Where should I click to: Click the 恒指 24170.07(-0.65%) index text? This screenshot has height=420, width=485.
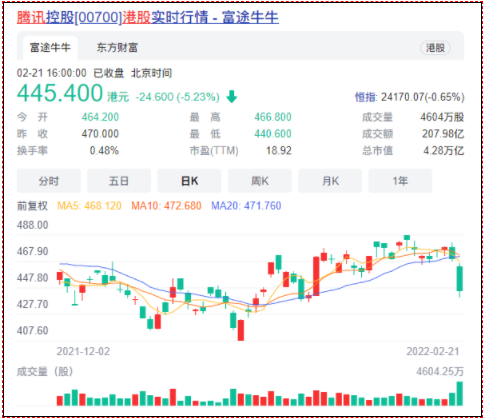coord(410,97)
